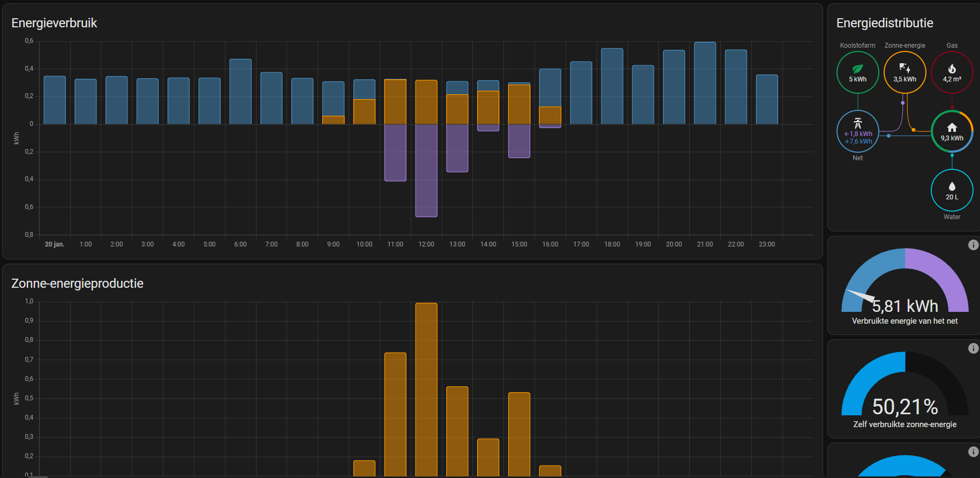Open info icon on the 5,81 kWh gauge
980x478 pixels.
[x=973, y=245]
